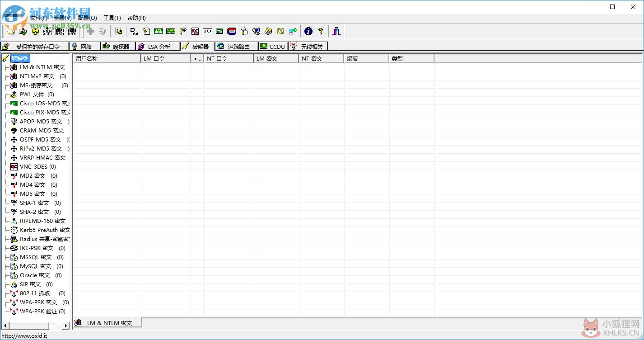Image resolution: width=644 pixels, height=340 pixels.
Task: Click the trash remove-from-list icon
Action: click(103, 31)
